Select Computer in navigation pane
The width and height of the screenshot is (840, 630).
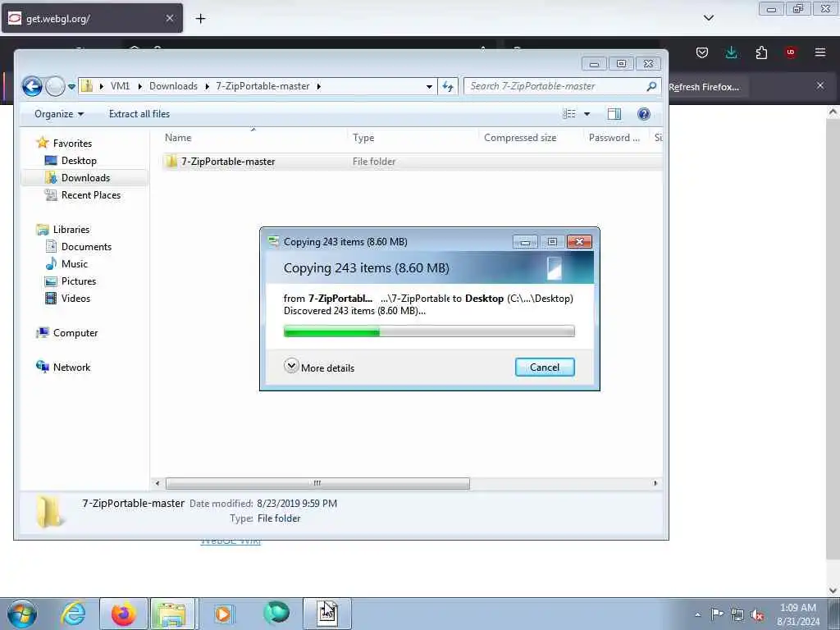coord(75,333)
